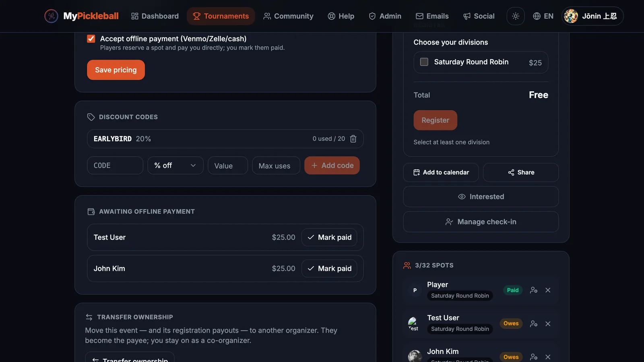
Task: Click the Discount Codes tag icon
Action: coord(91,117)
